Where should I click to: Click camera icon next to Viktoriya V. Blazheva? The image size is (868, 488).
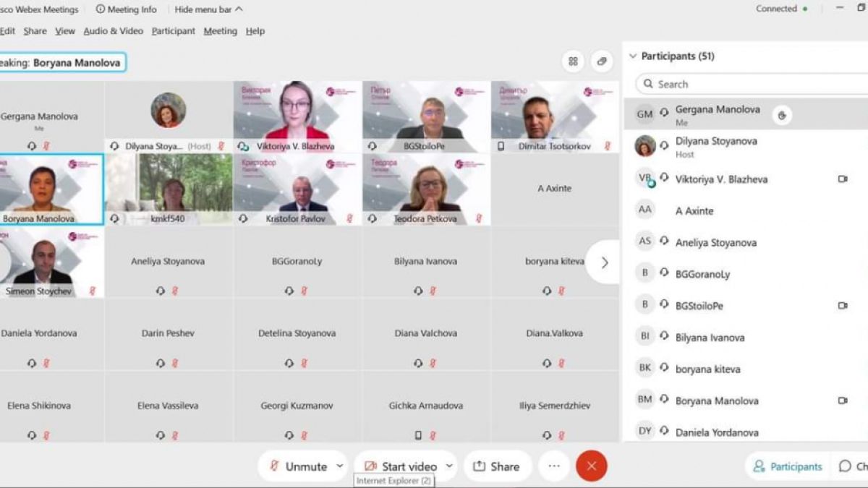842,179
